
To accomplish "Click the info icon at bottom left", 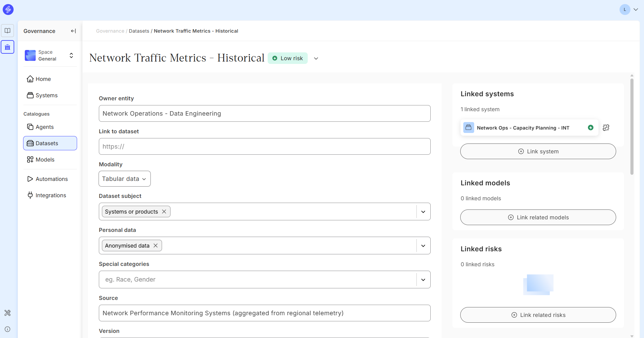I will click(7, 329).
